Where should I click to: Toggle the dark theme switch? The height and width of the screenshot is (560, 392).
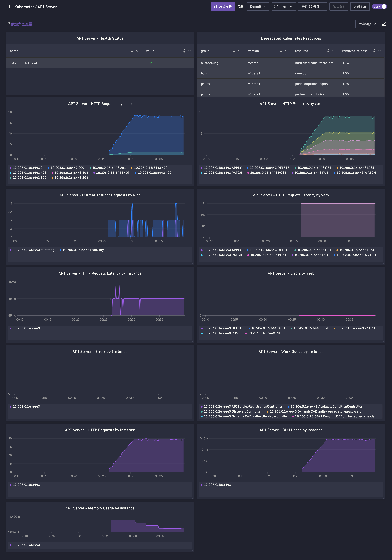pyautogui.click(x=379, y=7)
